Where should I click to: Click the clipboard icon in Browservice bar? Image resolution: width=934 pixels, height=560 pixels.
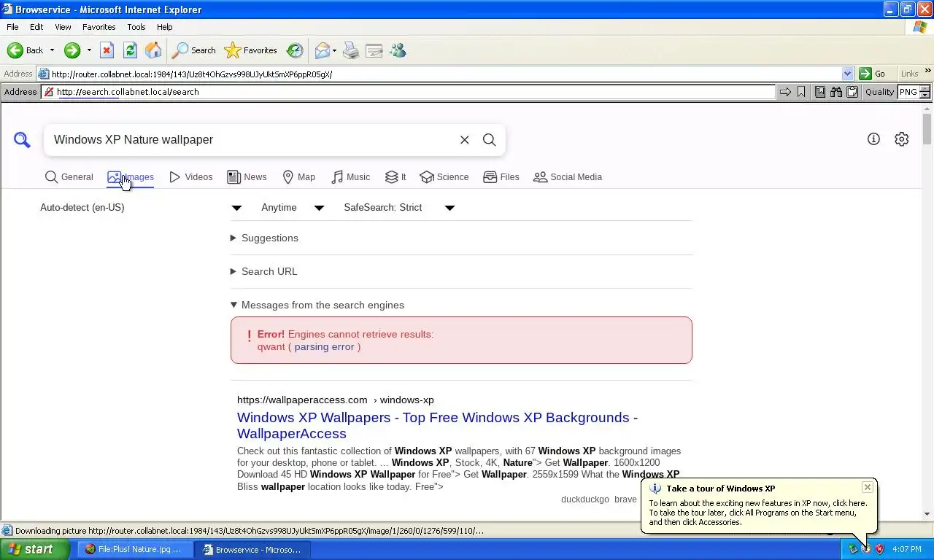852,92
